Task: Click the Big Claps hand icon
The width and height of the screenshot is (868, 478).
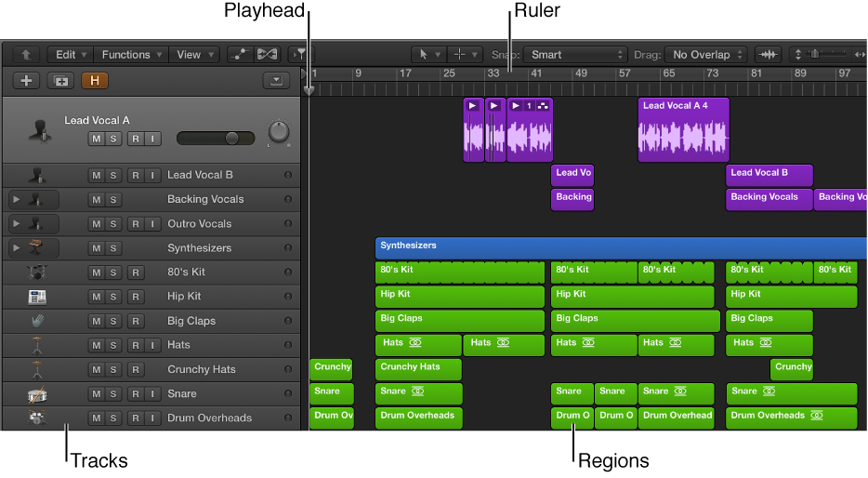Action: click(x=37, y=321)
